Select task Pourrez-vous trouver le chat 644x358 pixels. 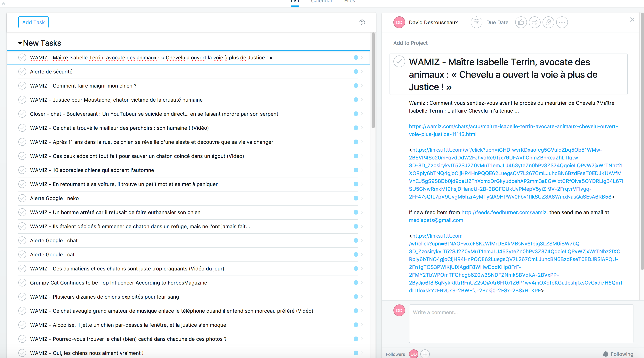tap(128, 339)
